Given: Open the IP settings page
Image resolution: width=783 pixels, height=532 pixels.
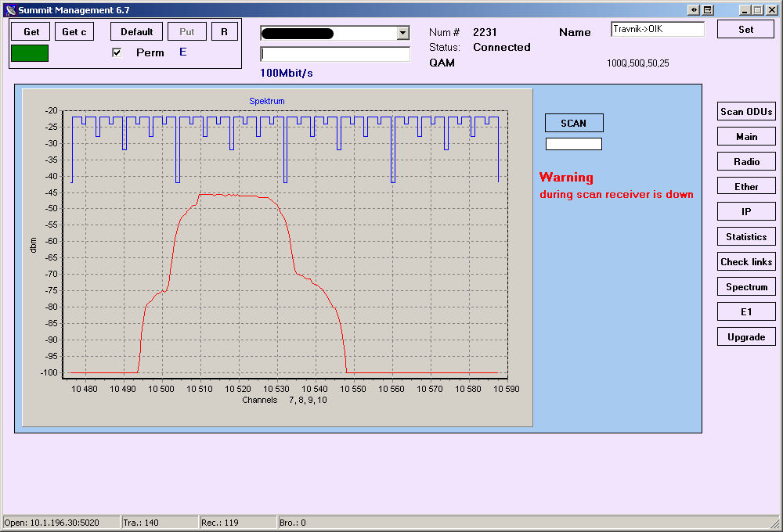Looking at the screenshot, I should tap(746, 211).
